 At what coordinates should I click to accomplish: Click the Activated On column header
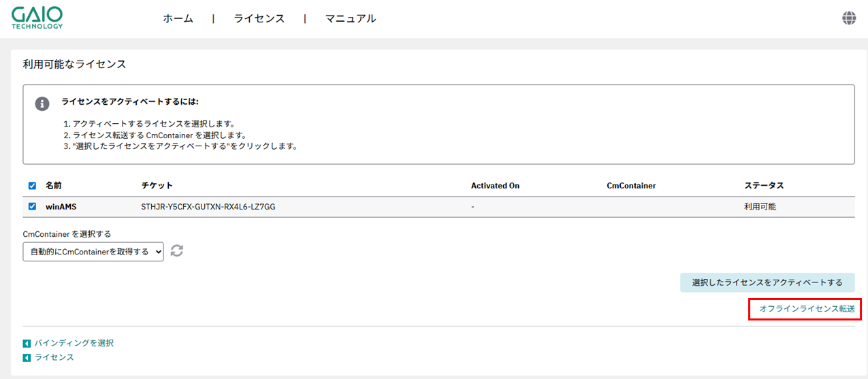[495, 186]
